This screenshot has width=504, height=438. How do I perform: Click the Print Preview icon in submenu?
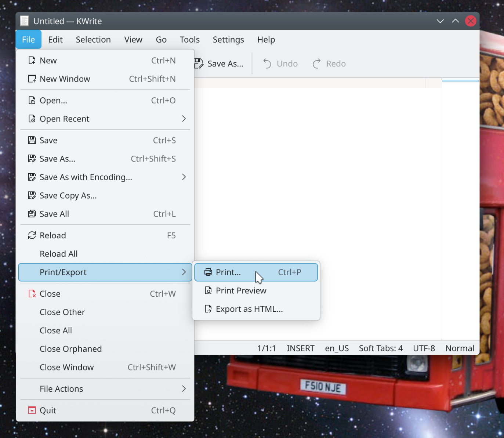coord(208,290)
